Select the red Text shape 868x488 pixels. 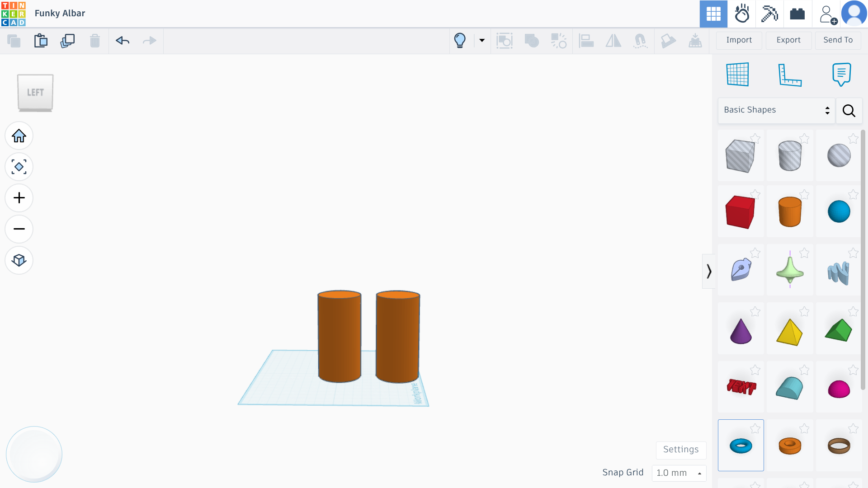click(x=740, y=387)
